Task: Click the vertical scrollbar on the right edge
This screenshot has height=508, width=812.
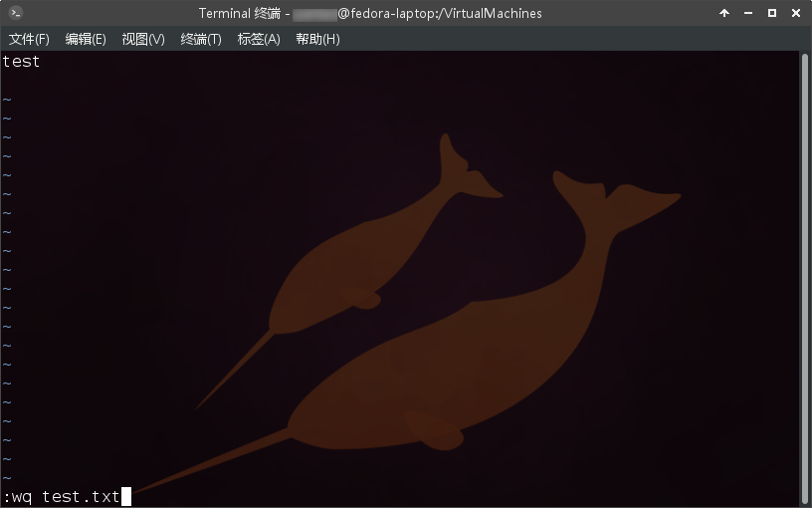Action: pos(805,279)
